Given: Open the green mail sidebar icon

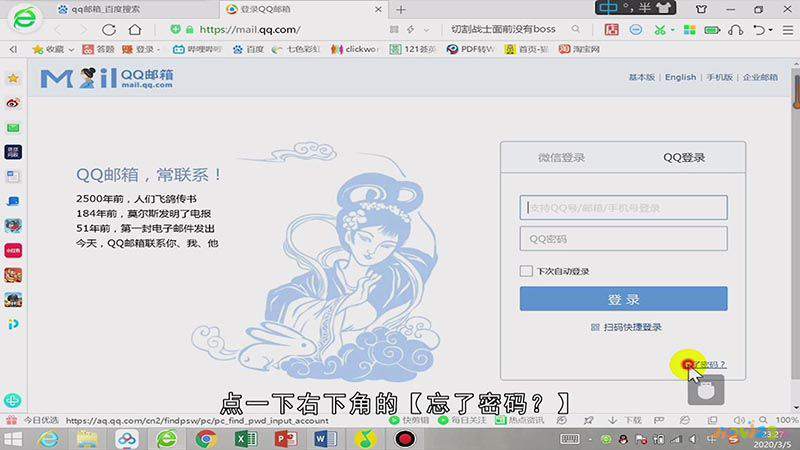Looking at the screenshot, I should pyautogui.click(x=13, y=128).
